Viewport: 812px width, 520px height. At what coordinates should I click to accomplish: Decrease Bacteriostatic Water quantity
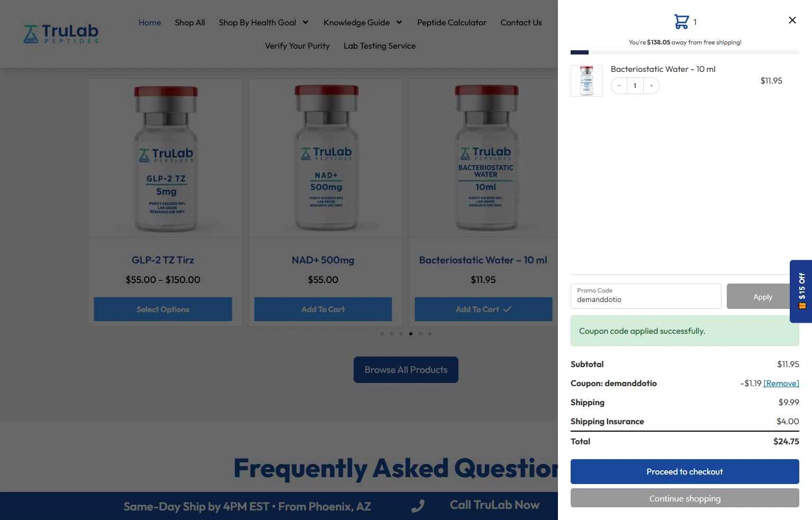point(619,86)
